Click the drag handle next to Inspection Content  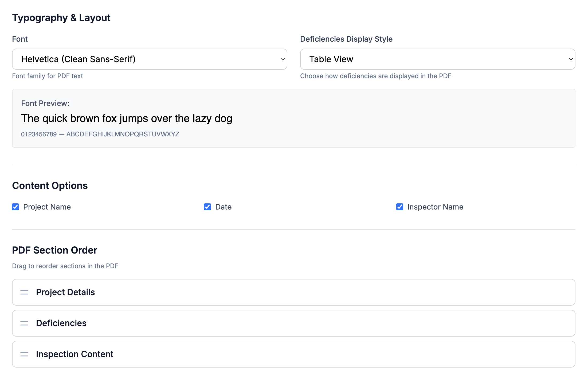(24, 354)
